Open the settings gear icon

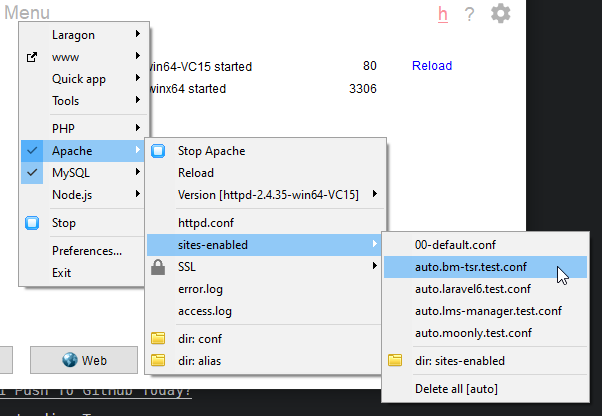[x=500, y=14]
